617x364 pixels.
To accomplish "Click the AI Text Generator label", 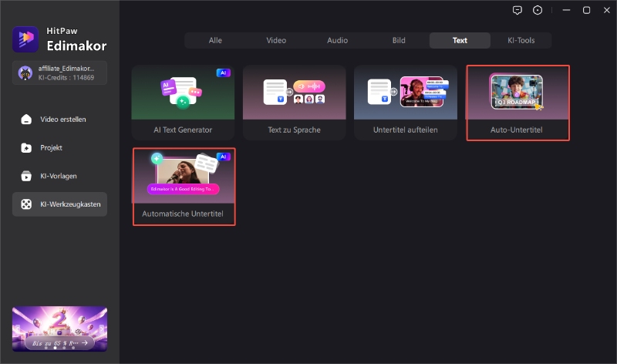I will (x=183, y=130).
